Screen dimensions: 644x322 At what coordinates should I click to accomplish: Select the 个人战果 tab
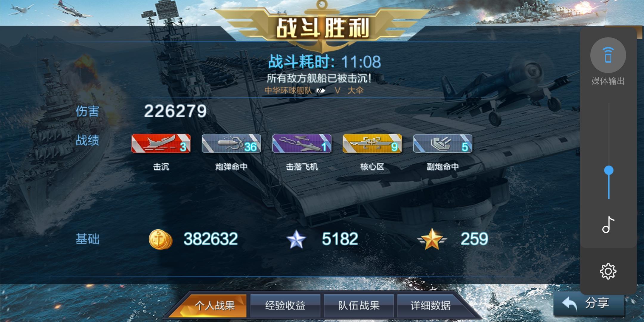point(215,306)
